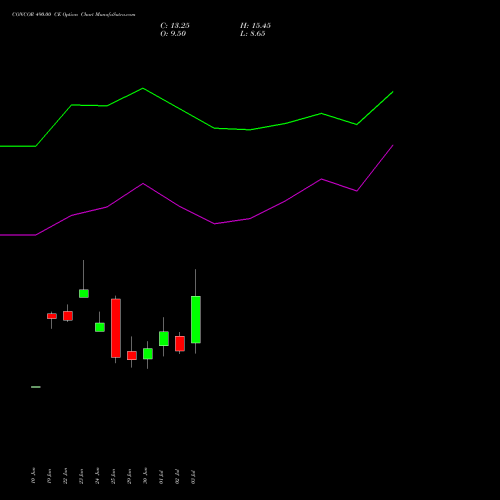Image resolution: width=500 pixels, height=500 pixels.
Task: Click the 29 Jun date axis label
Action: (x=129, y=476)
